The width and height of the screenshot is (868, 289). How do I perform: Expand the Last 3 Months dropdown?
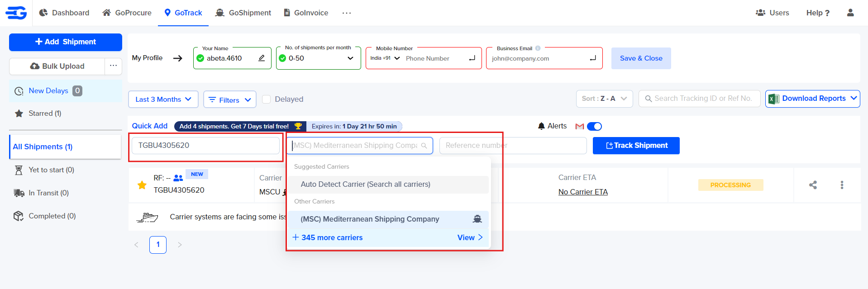pos(163,99)
